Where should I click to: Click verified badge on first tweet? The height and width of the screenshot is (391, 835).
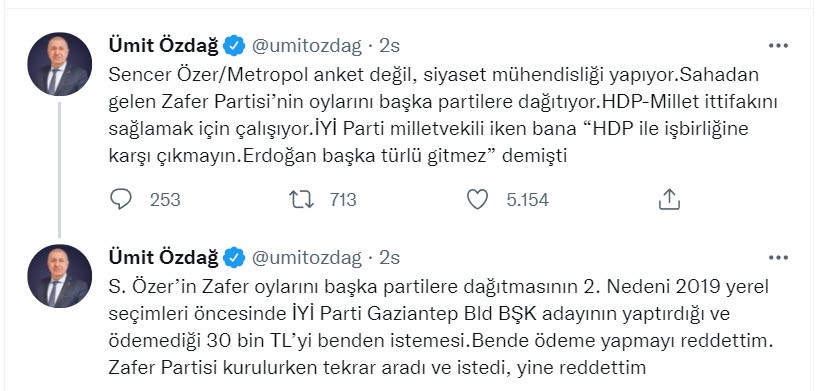pos(234,46)
